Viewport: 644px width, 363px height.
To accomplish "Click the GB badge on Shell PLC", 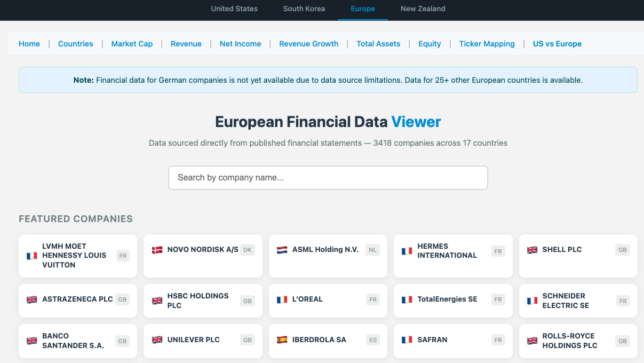I will (623, 250).
